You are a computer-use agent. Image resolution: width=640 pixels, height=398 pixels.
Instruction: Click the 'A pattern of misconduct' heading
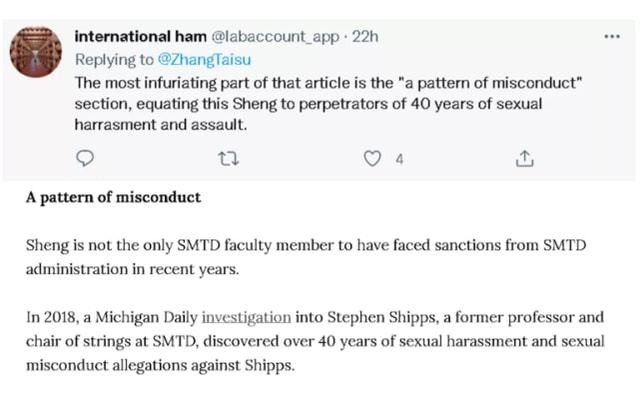tap(113, 198)
